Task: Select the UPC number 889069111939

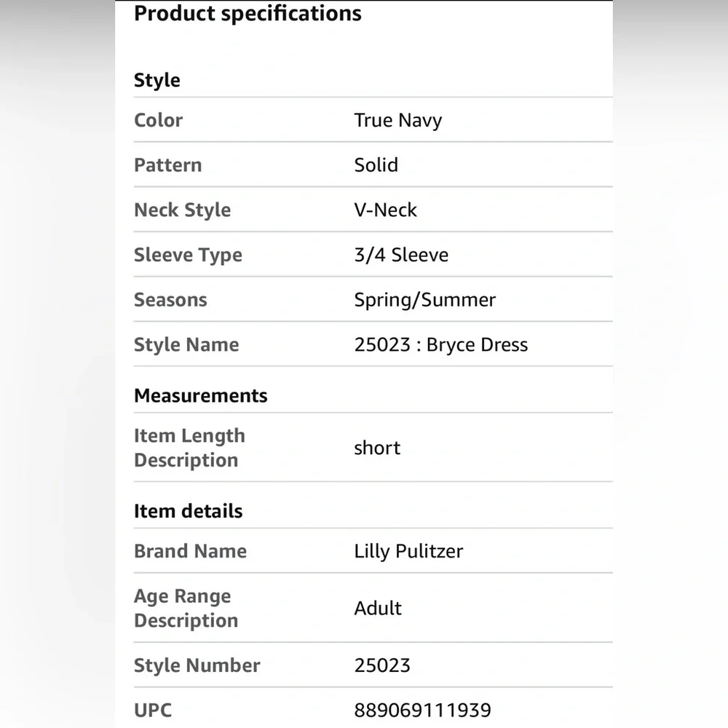Action: (x=422, y=710)
